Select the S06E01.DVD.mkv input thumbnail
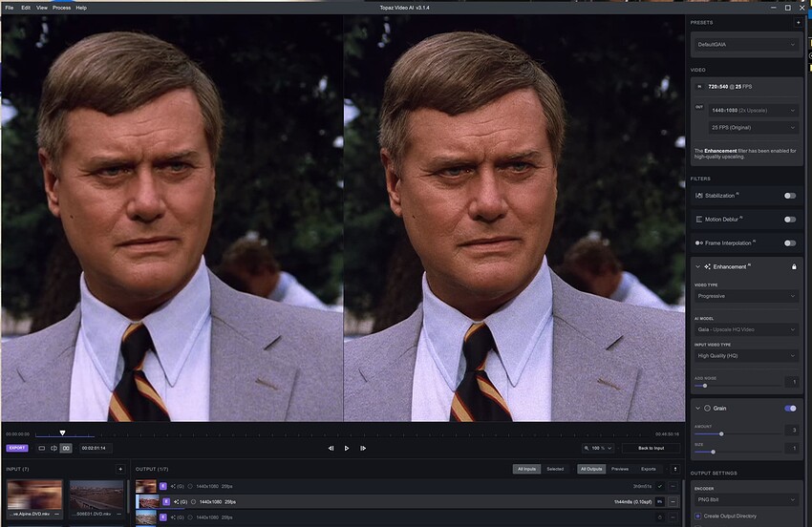Image resolution: width=812 pixels, height=527 pixels. [96, 495]
